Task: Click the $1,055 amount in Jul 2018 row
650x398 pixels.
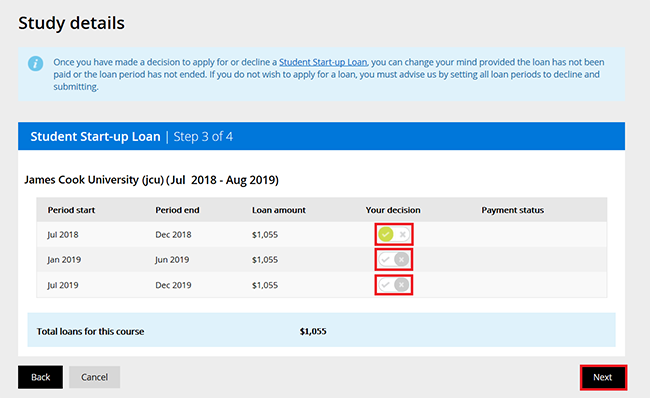Action: (x=265, y=235)
